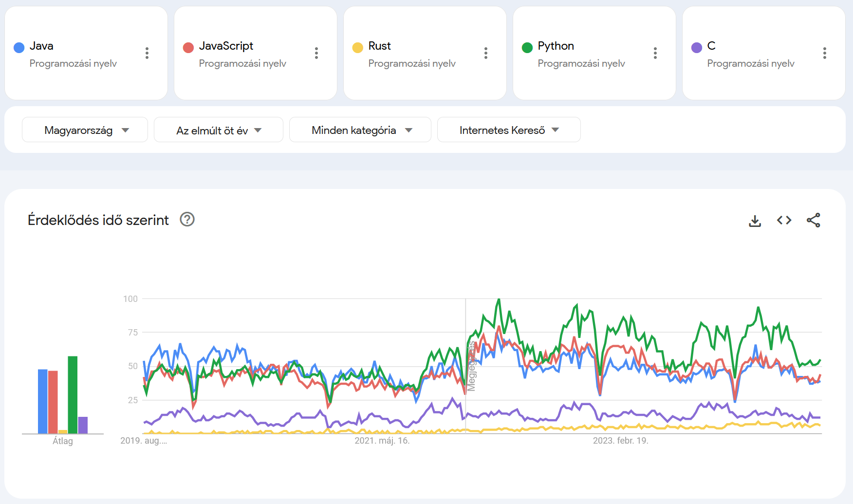Select the Java search term
This screenshot has height=504, width=853.
pyautogui.click(x=41, y=46)
